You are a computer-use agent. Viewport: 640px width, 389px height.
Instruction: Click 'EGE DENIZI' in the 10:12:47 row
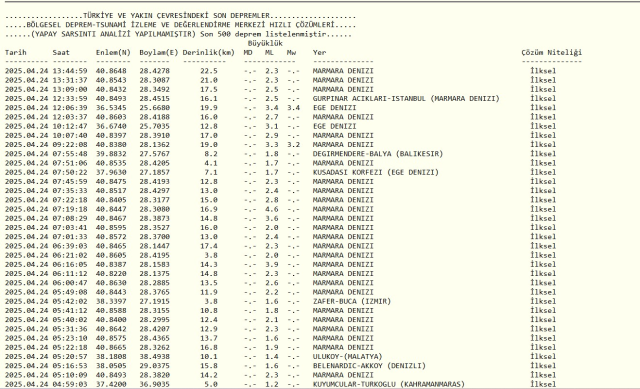coord(334,126)
